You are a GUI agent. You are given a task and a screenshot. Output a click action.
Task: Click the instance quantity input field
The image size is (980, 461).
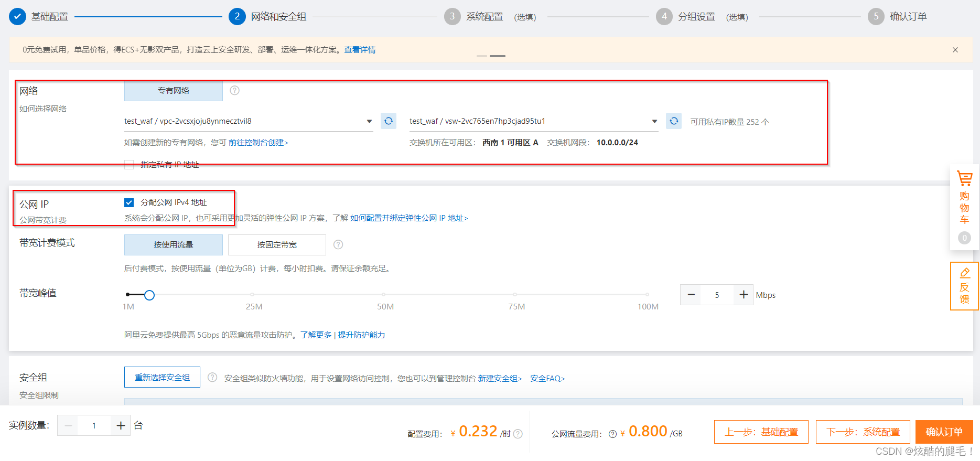tap(94, 425)
